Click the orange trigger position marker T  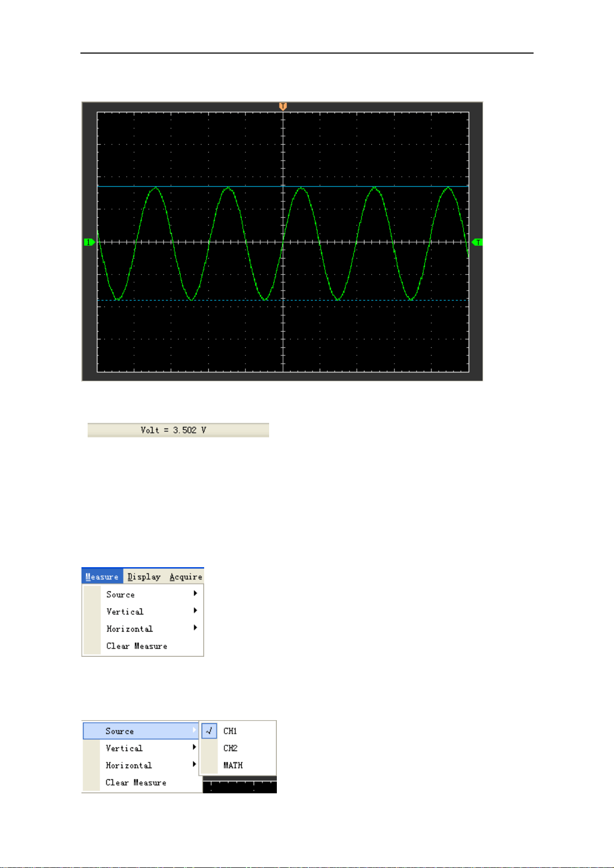(x=283, y=106)
